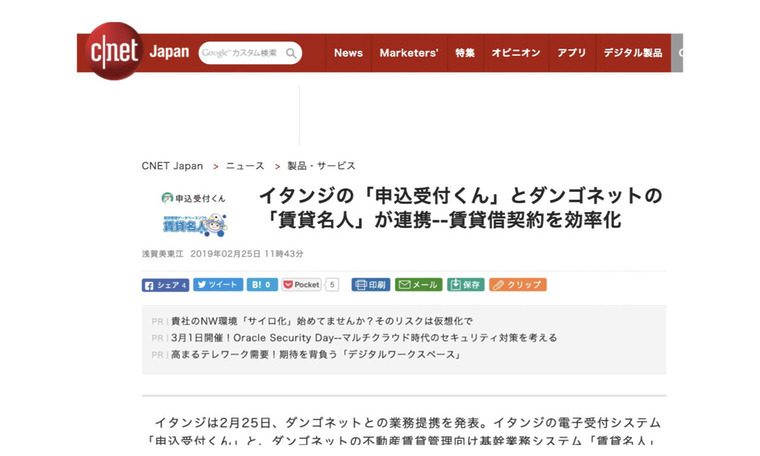Send the article via メール button
The width and height of the screenshot is (760, 456).
coord(418,284)
